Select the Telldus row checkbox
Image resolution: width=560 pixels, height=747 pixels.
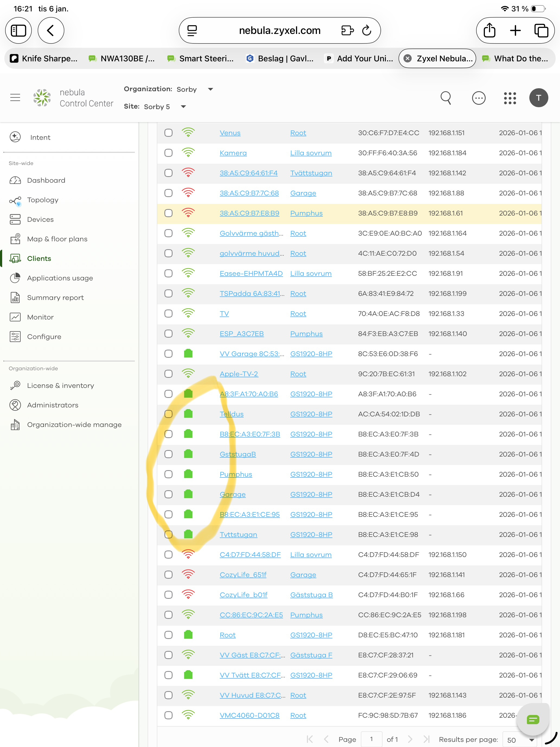(x=168, y=414)
